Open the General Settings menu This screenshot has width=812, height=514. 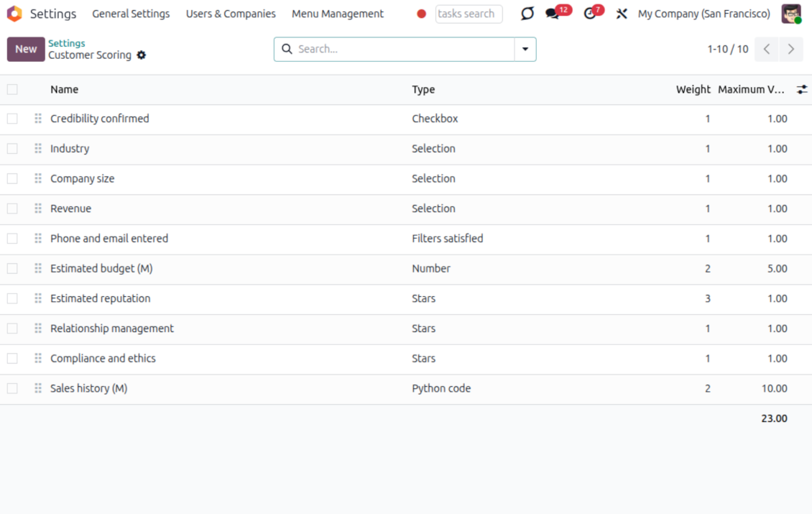click(131, 14)
